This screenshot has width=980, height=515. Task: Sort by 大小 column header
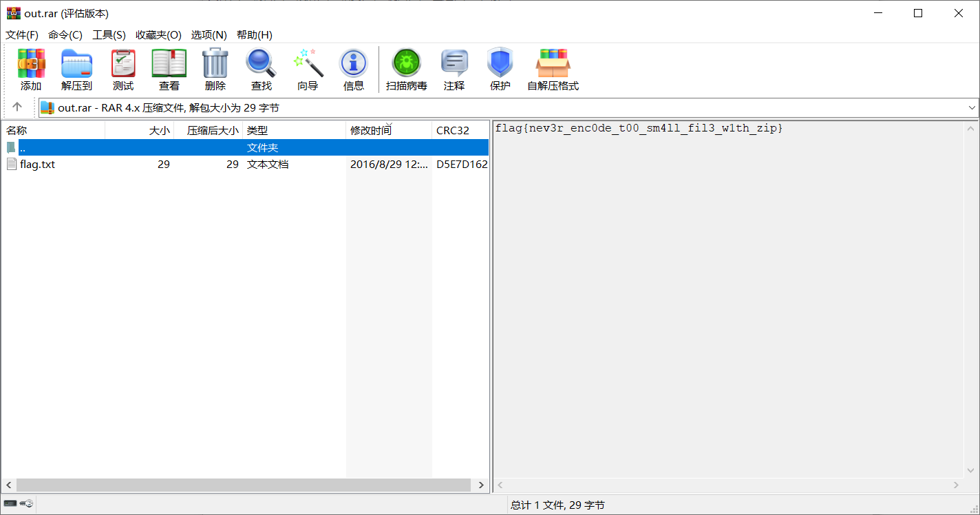139,130
